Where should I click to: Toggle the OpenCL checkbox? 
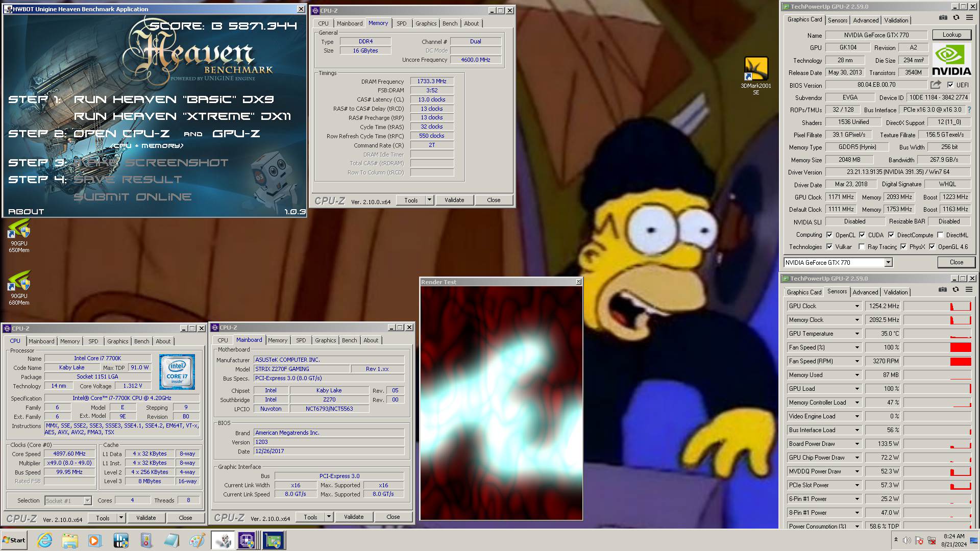point(829,235)
